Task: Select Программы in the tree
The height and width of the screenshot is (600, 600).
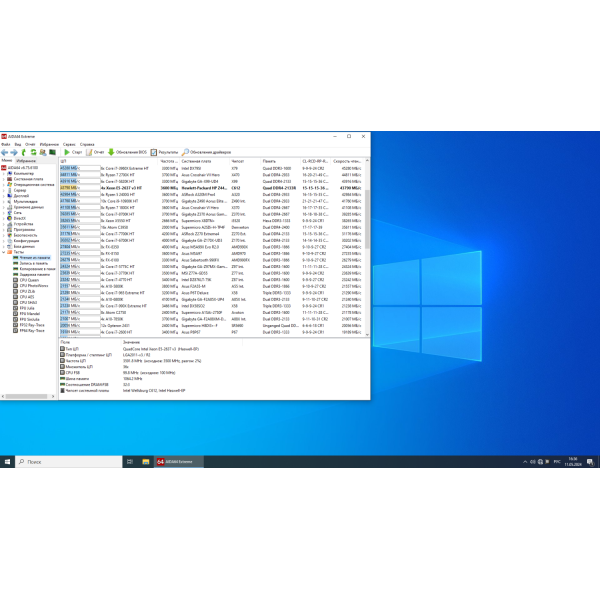Action: (24, 230)
